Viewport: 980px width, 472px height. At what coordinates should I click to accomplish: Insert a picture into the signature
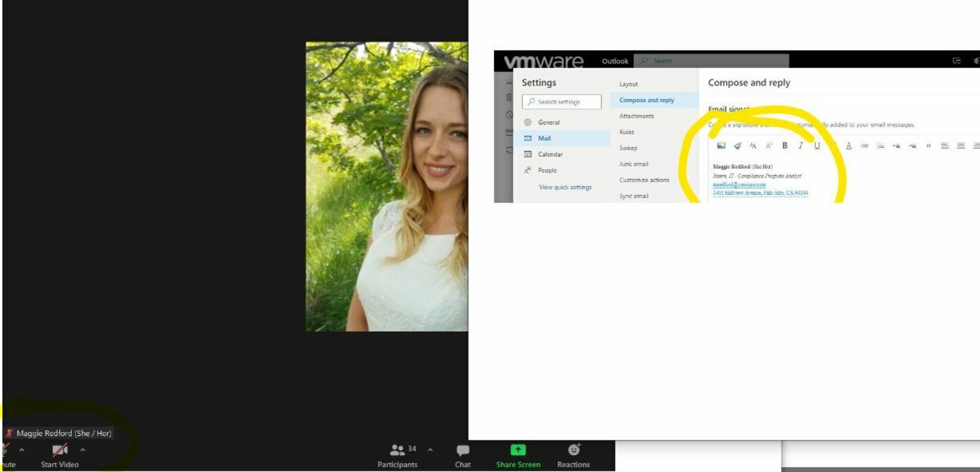[721, 146]
